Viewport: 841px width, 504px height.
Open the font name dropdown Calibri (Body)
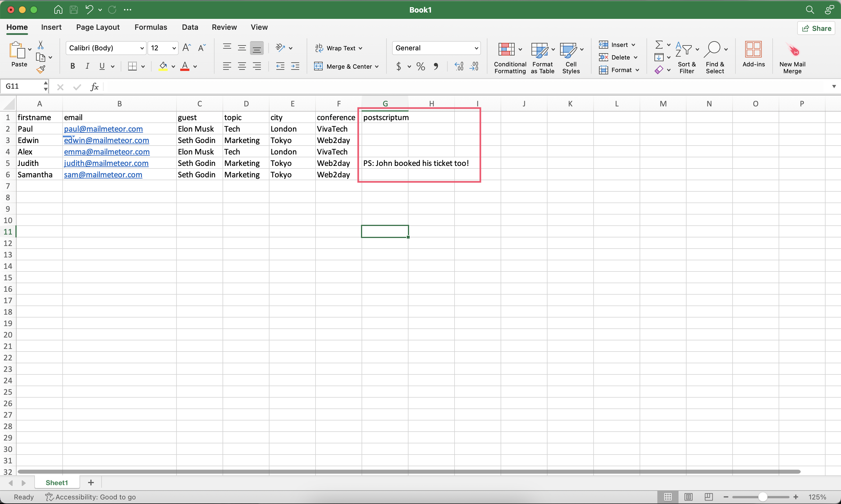coord(106,48)
